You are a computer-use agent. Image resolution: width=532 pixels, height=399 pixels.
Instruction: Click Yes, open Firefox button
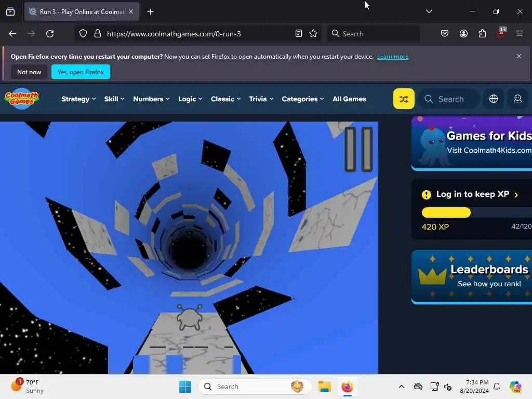pyautogui.click(x=81, y=72)
